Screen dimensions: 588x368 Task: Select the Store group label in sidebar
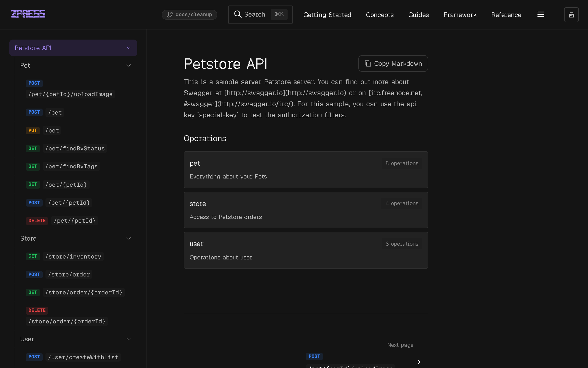(x=28, y=238)
